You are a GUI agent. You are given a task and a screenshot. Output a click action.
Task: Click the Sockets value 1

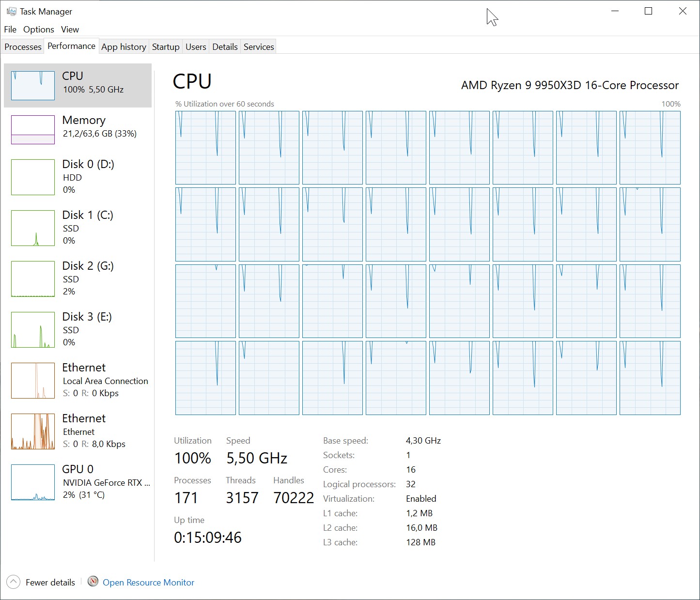pyautogui.click(x=408, y=455)
